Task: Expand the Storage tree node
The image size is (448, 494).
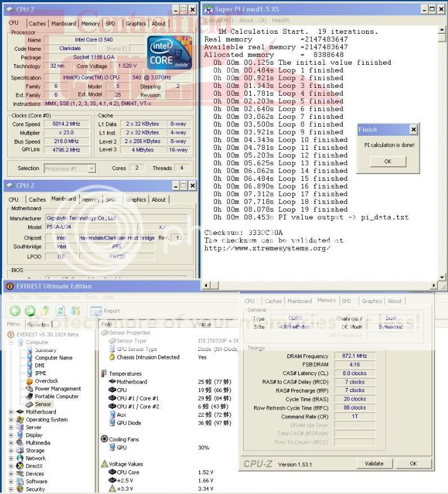Action: tap(11, 451)
